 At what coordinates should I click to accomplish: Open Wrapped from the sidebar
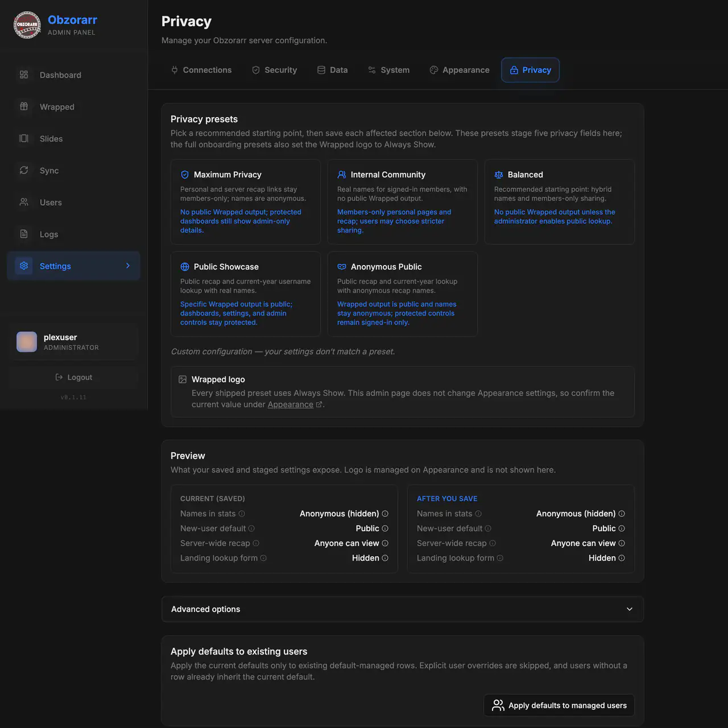(x=73, y=106)
